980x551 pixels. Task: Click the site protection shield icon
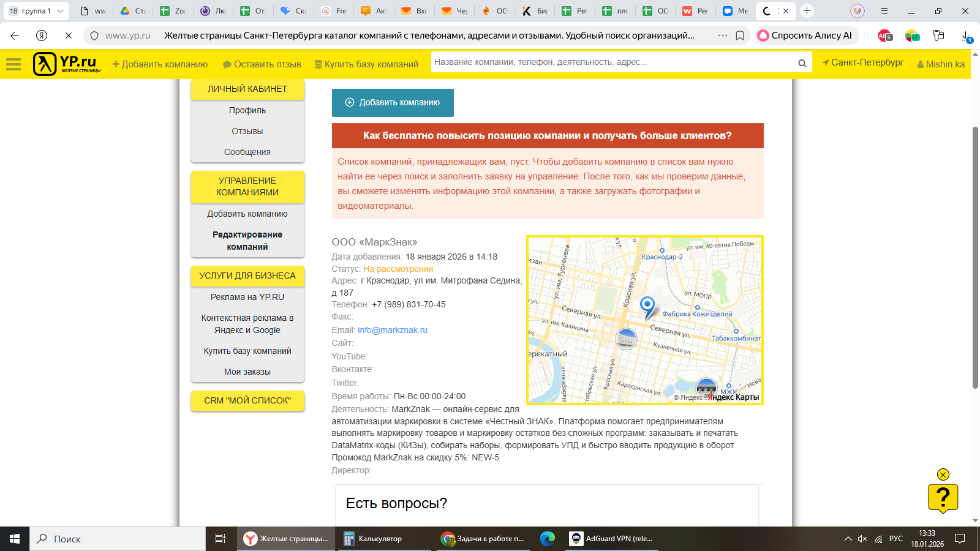click(94, 36)
